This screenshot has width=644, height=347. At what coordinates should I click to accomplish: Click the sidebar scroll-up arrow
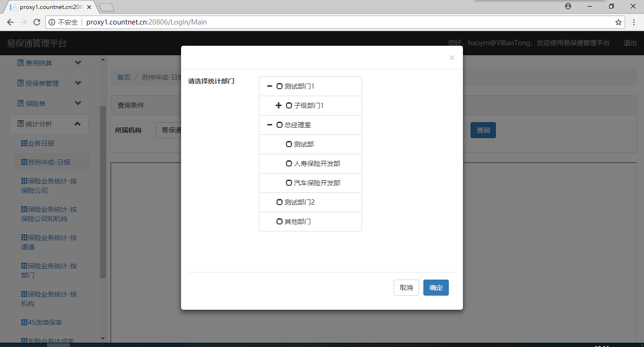coord(103,59)
